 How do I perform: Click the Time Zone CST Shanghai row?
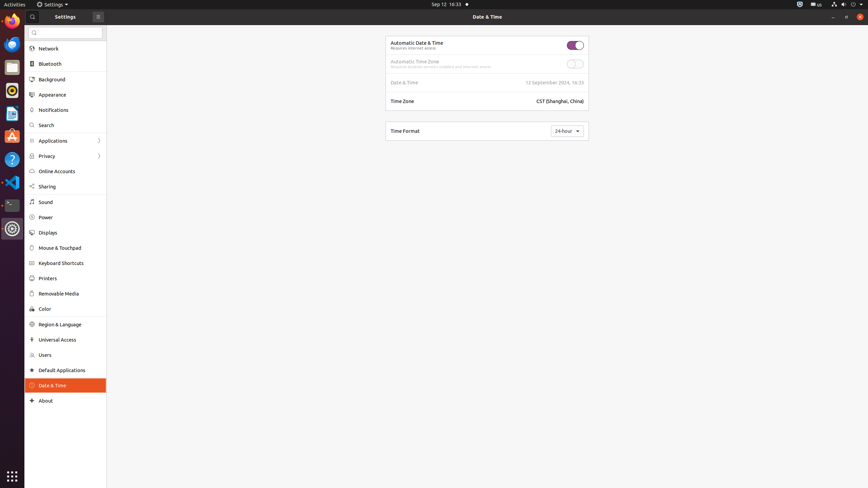487,101
